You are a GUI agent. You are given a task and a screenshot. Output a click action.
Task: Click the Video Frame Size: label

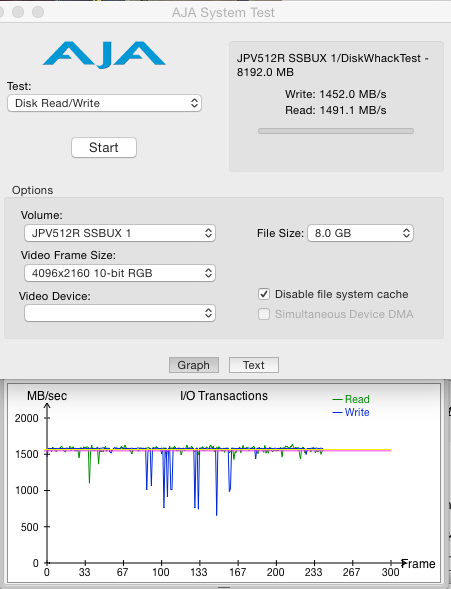point(68,255)
